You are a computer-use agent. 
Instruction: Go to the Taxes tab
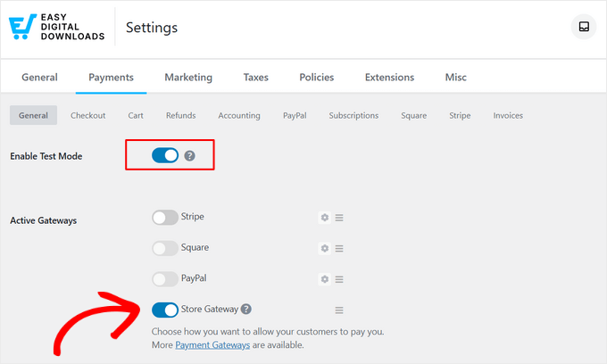click(x=256, y=77)
